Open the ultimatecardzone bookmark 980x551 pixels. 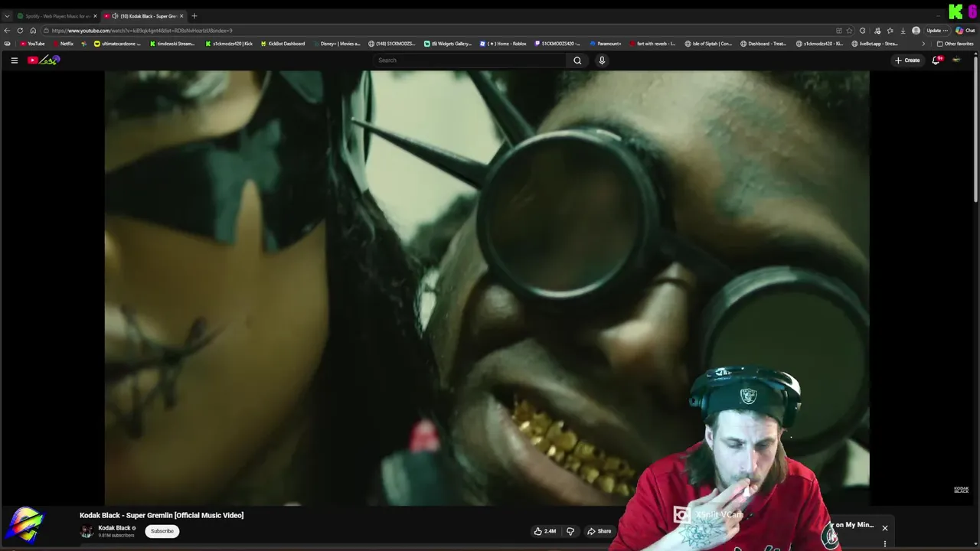coord(117,44)
